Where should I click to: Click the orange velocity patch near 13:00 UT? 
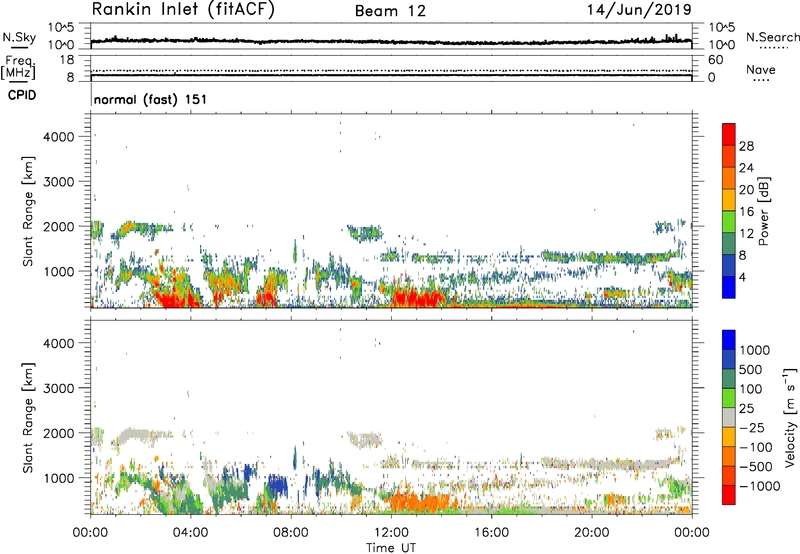(x=419, y=502)
